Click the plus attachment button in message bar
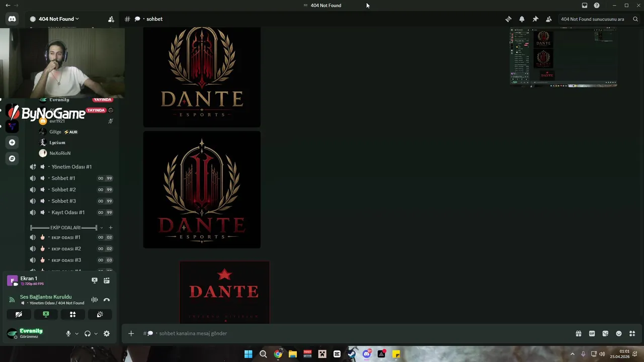 pos(131,333)
